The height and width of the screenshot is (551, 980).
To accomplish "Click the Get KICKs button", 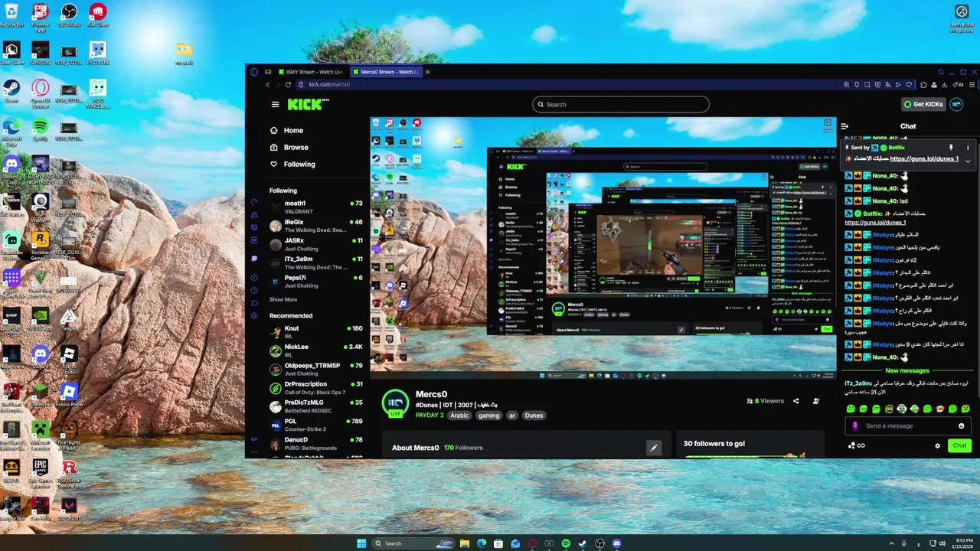I will click(x=923, y=104).
